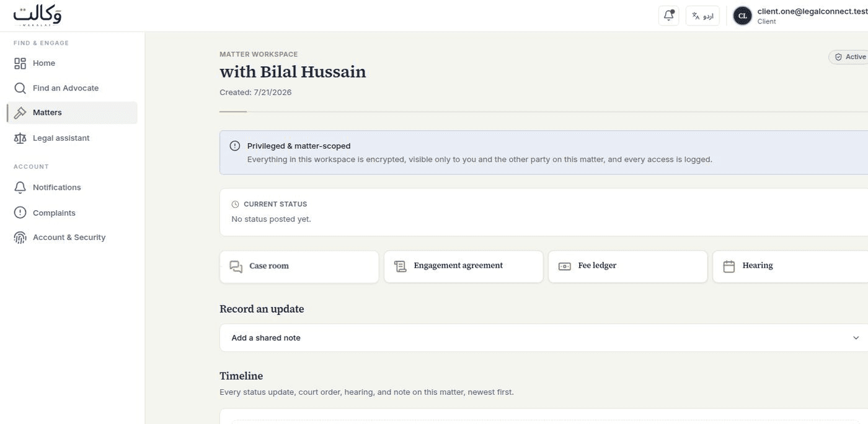Open Notifications in Account section

click(72, 187)
